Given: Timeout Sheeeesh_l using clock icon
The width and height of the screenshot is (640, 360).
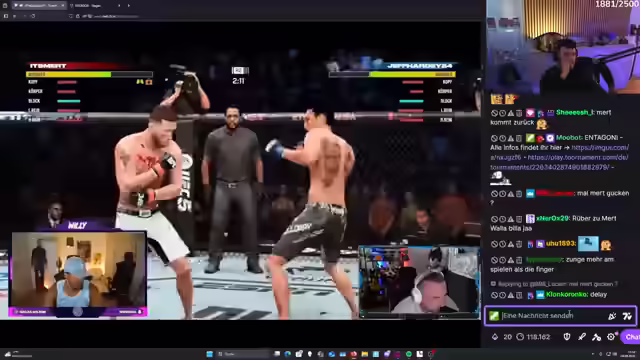Looking at the screenshot, I should click(502, 113).
